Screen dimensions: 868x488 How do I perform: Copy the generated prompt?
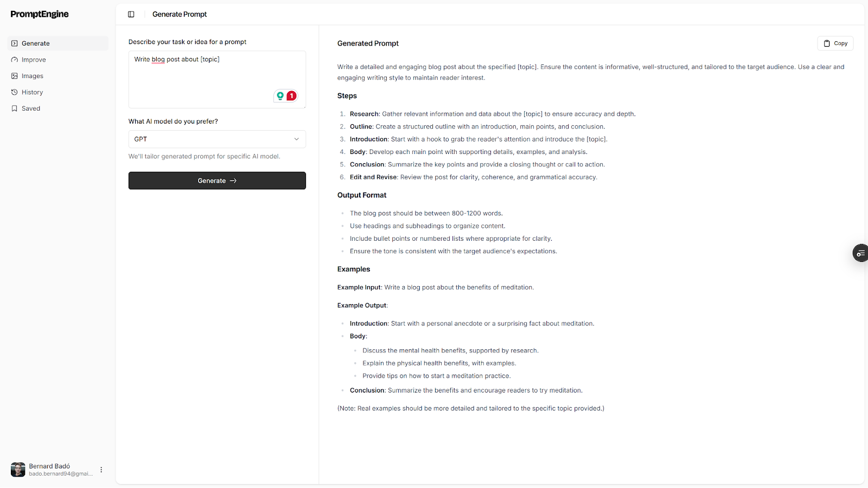click(x=835, y=43)
